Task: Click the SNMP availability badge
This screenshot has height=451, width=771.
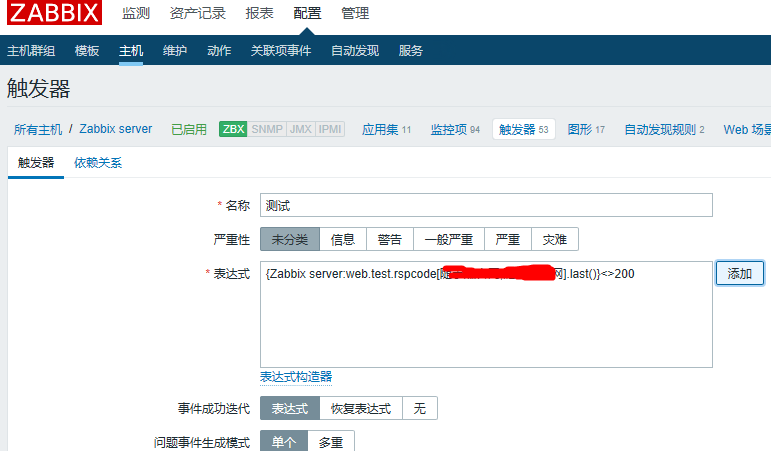Action: pyautogui.click(x=267, y=129)
